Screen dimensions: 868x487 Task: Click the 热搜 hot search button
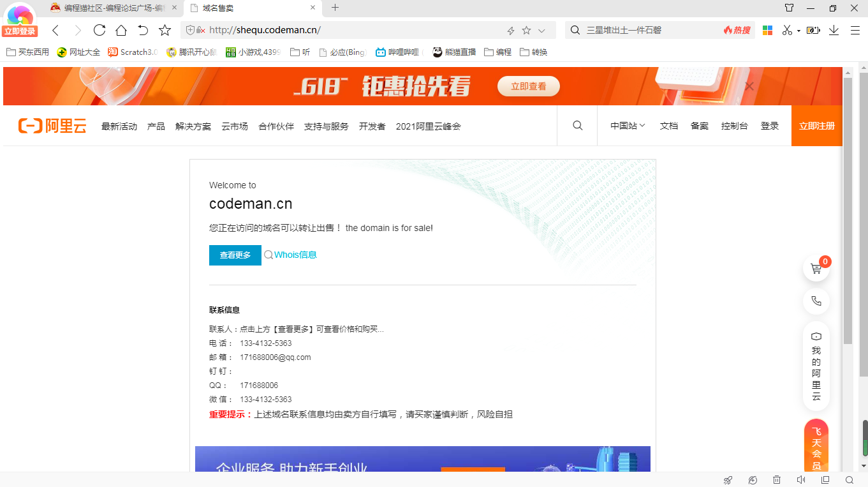[x=737, y=30]
